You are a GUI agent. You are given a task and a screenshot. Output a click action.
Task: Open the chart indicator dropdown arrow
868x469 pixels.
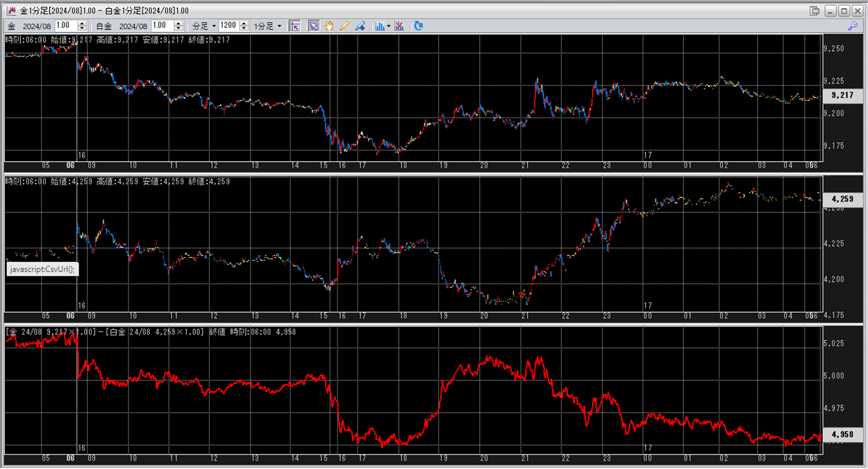tap(389, 26)
